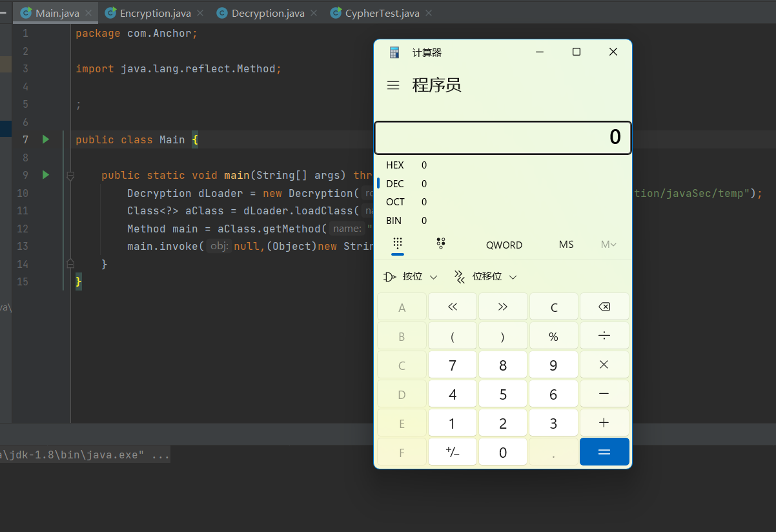Click the java.exe command line in console
Screen dimensions: 776x532
(x=85, y=455)
